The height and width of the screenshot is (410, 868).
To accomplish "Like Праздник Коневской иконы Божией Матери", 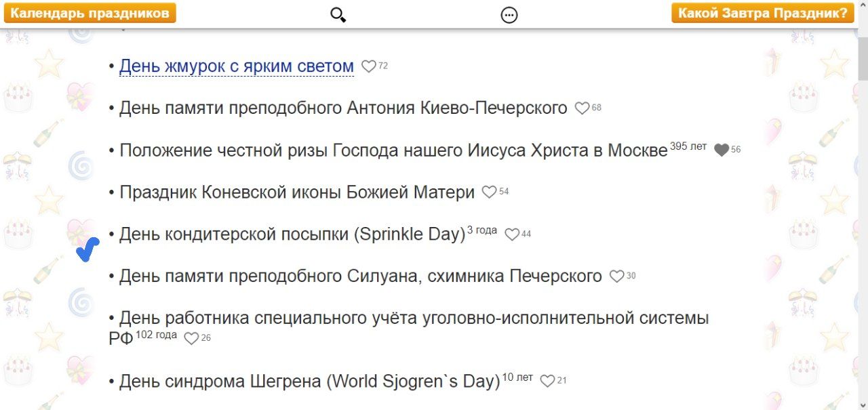I will pos(489,192).
